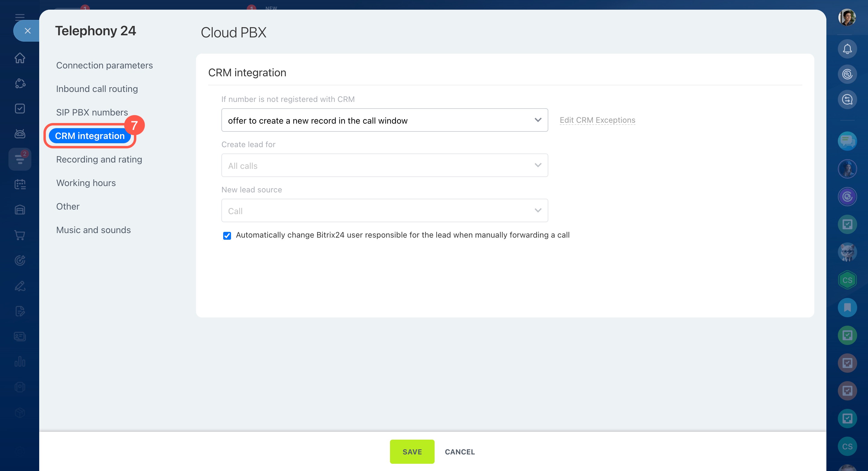Expand the unregistered number action dropdown
868x471 pixels.
[x=384, y=120]
